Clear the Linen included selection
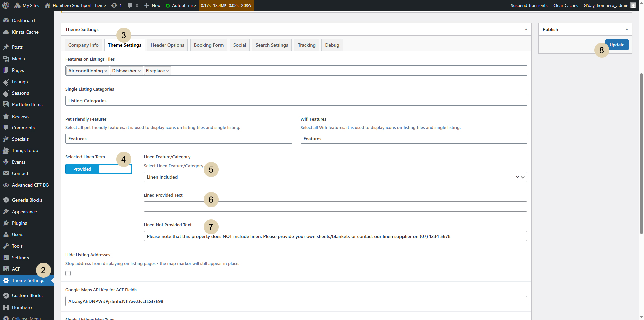Image resolution: width=644 pixels, height=320 pixels. [x=517, y=177]
